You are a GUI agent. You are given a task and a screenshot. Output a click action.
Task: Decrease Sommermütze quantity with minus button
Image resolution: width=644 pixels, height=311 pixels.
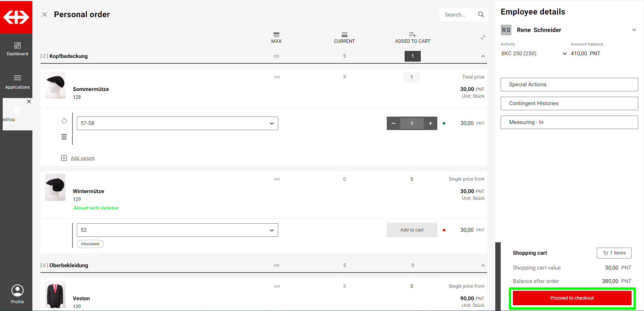pos(393,123)
